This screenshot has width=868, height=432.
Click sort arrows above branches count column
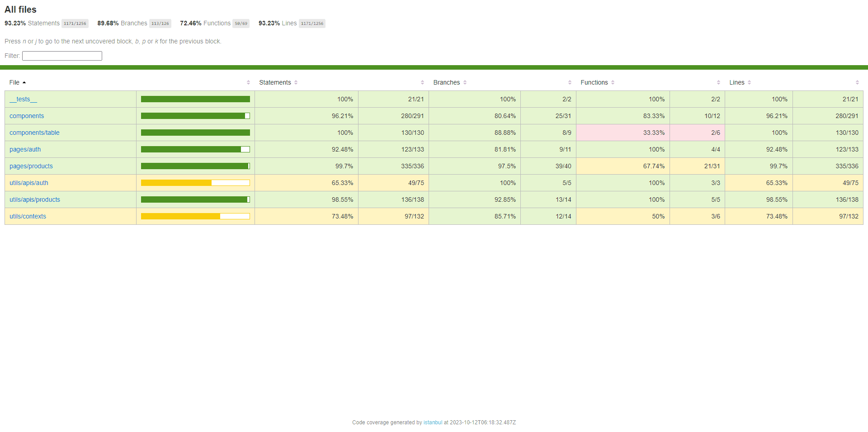pos(570,82)
